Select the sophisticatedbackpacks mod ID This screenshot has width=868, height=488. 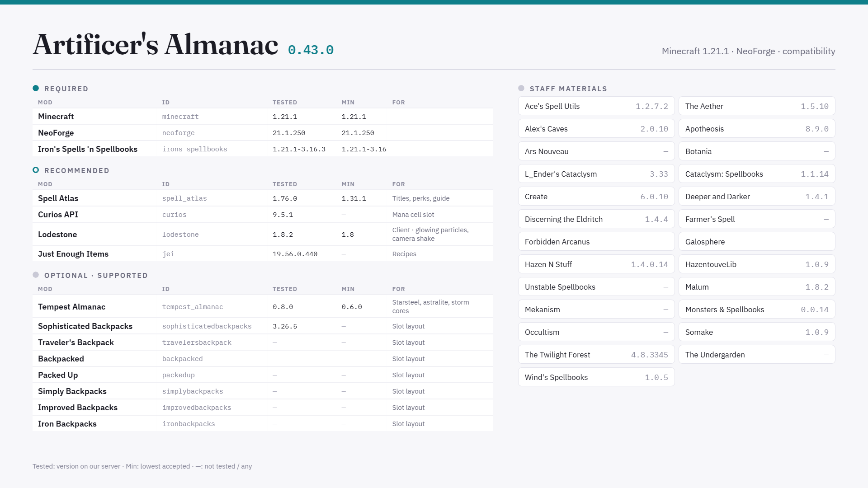pos(207,326)
